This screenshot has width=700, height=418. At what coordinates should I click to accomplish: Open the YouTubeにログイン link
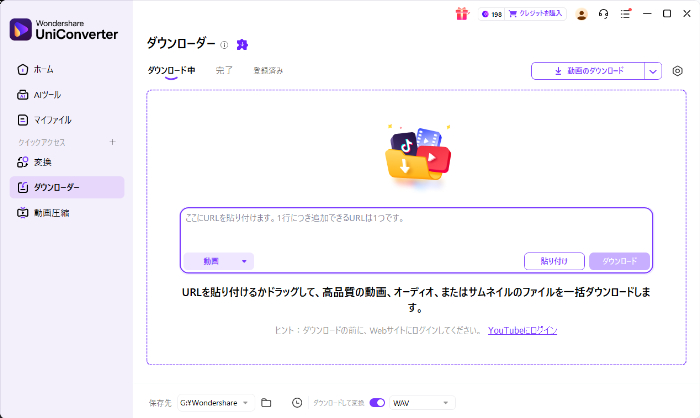[x=522, y=330]
